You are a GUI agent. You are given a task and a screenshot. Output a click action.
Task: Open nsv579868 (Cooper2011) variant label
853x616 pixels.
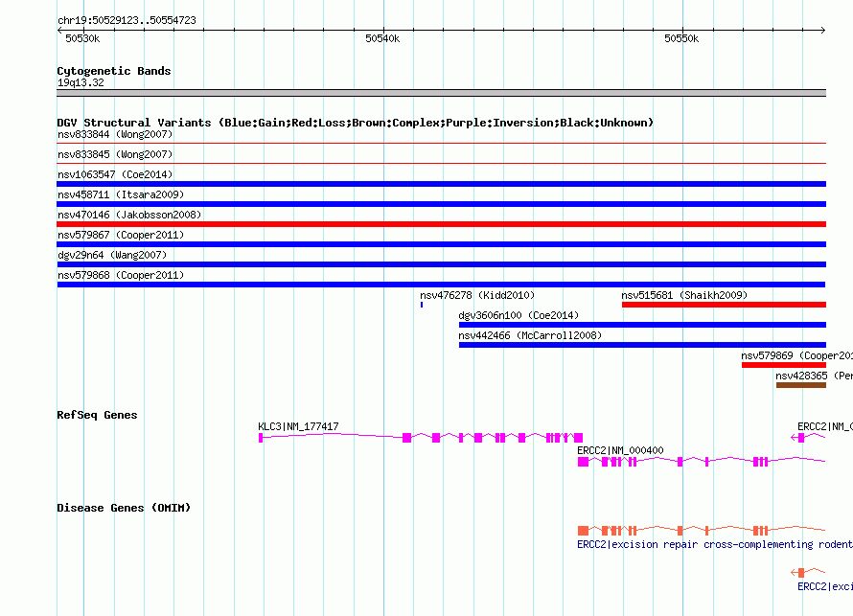pyautogui.click(x=121, y=275)
